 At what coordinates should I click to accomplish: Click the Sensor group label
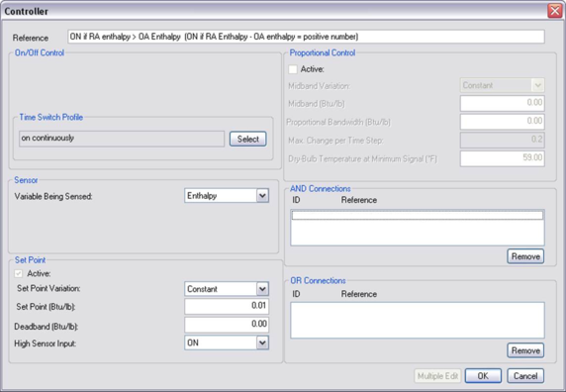pyautogui.click(x=26, y=180)
